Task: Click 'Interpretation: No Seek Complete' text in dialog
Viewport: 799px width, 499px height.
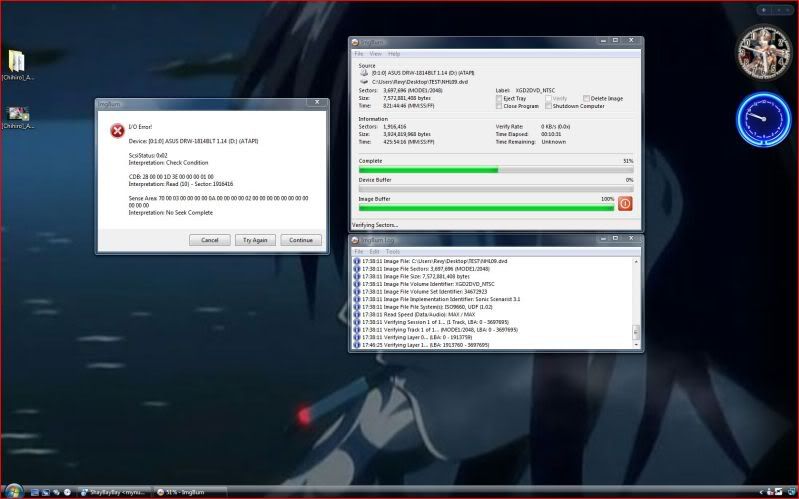Action: pyautogui.click(x=171, y=213)
